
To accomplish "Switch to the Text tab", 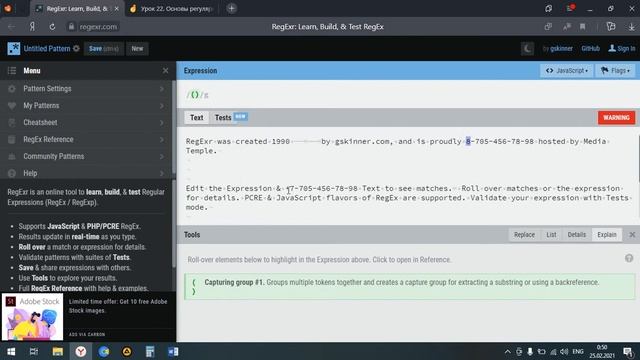I will point(196,118).
